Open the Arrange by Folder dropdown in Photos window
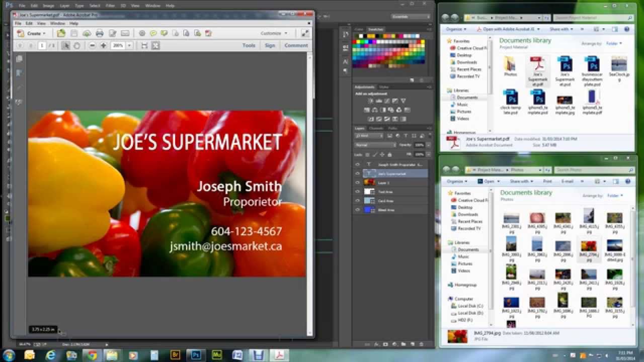 point(614,196)
